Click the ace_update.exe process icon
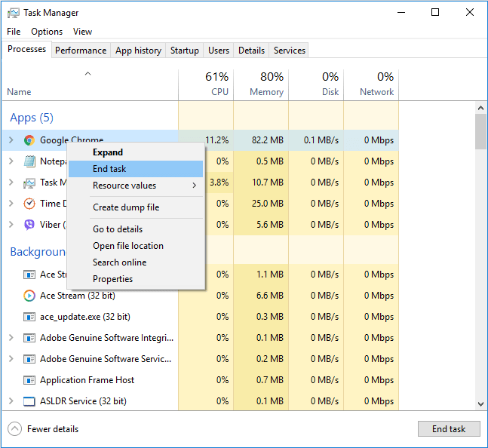 [x=29, y=317]
